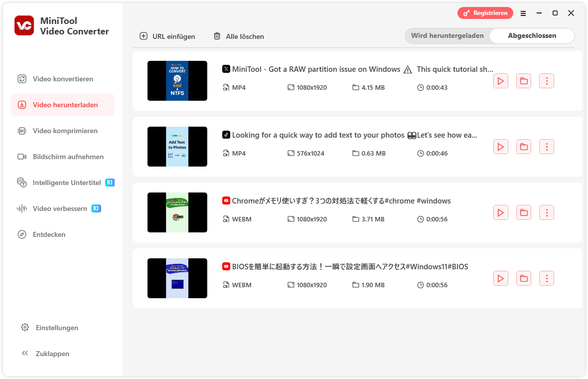Switch to Wird heruntergeladen tab
The image size is (588, 379).
tap(447, 35)
